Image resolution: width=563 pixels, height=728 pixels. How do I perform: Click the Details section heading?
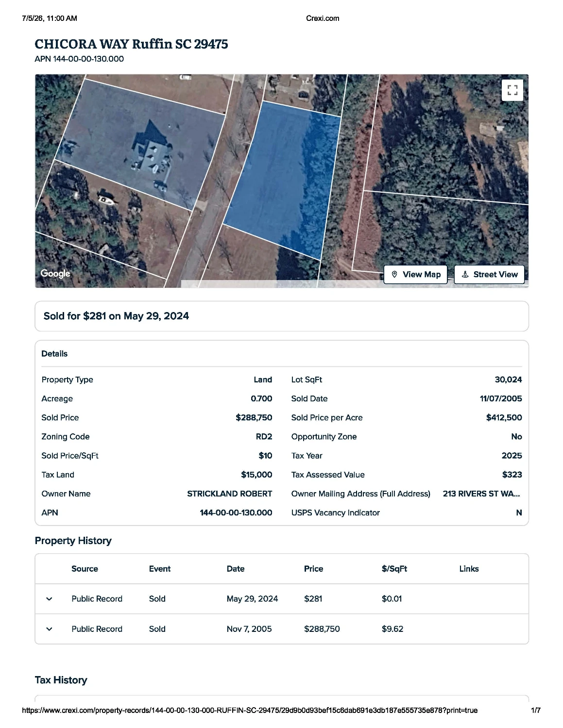[54, 354]
